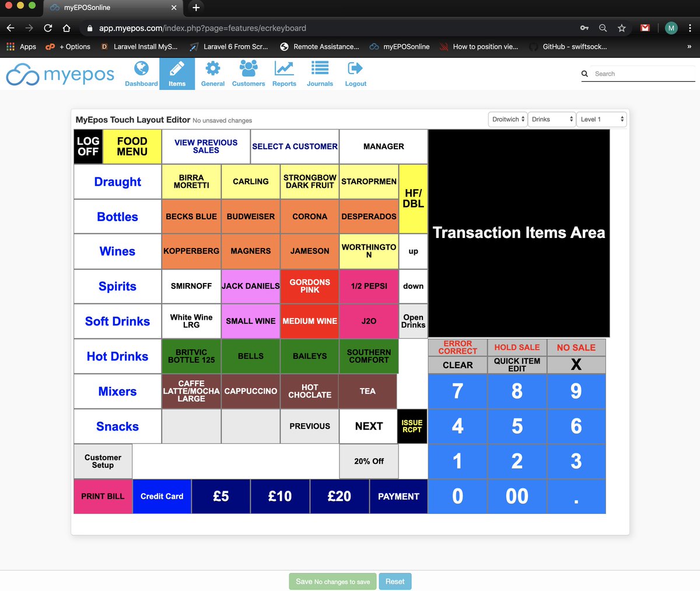Click the Customer Setup key
Viewport: 700px width, 591px height.
click(x=103, y=461)
